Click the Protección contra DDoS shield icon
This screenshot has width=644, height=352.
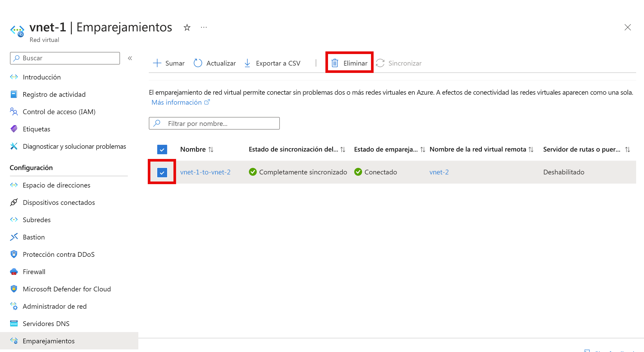pos(13,254)
